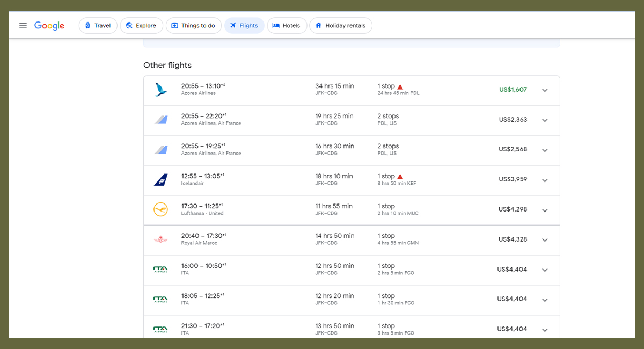Screen dimensions: 644x349
Task: Expand the US$1,607 Azores Airlines flight
Action: pyautogui.click(x=545, y=90)
